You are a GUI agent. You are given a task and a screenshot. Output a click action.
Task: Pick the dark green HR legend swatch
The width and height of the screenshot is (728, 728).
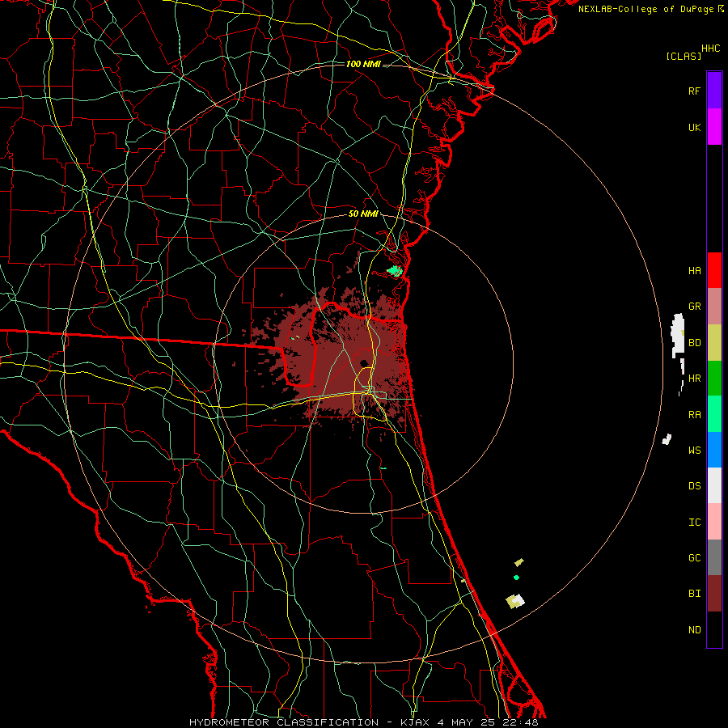[714, 379]
